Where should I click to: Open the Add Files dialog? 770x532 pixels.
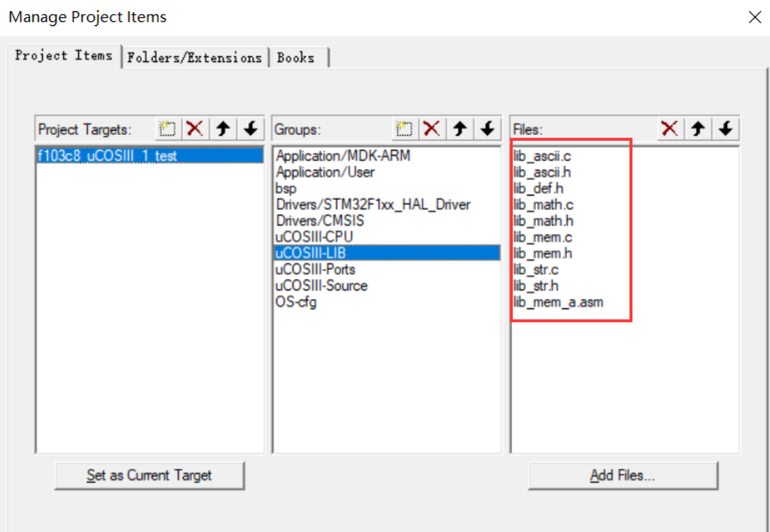pyautogui.click(x=622, y=475)
